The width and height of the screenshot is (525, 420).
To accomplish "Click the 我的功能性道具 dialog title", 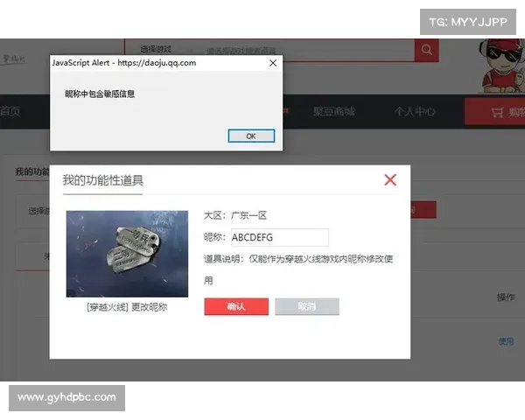I will 102,180.
